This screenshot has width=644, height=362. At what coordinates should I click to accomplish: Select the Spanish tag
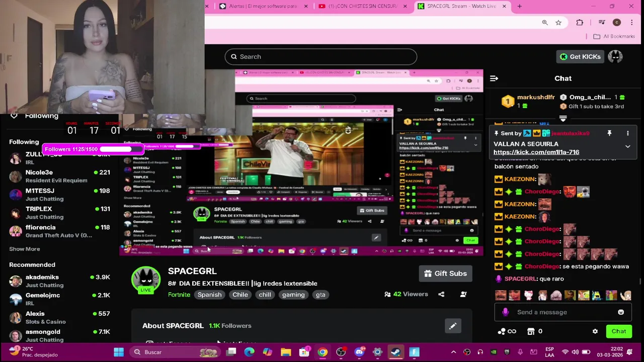(x=209, y=295)
